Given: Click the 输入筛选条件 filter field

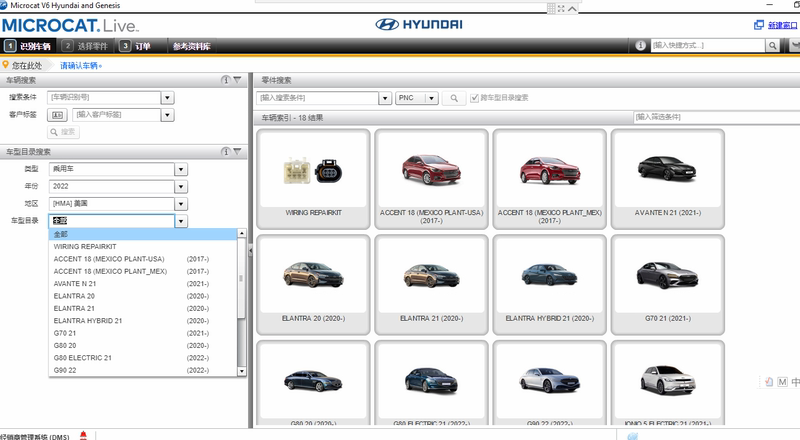Looking at the screenshot, I should coord(716,117).
